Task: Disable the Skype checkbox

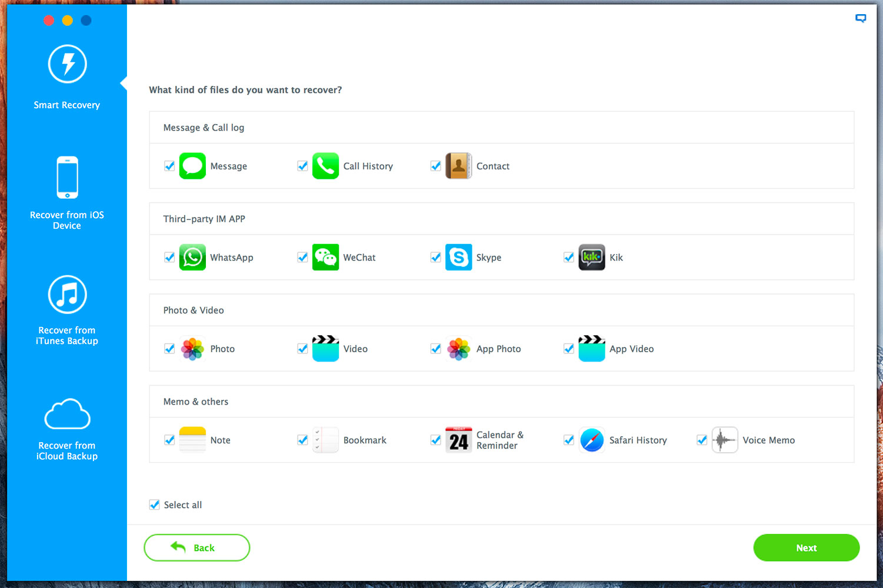Action: click(x=435, y=257)
